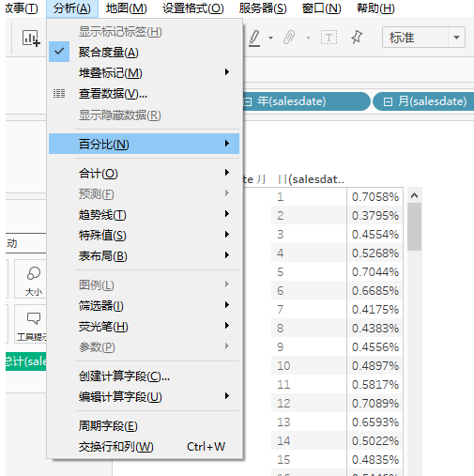The height and width of the screenshot is (476, 474).
Task: Click the pin fix axes icon
Action: pyautogui.click(x=357, y=38)
